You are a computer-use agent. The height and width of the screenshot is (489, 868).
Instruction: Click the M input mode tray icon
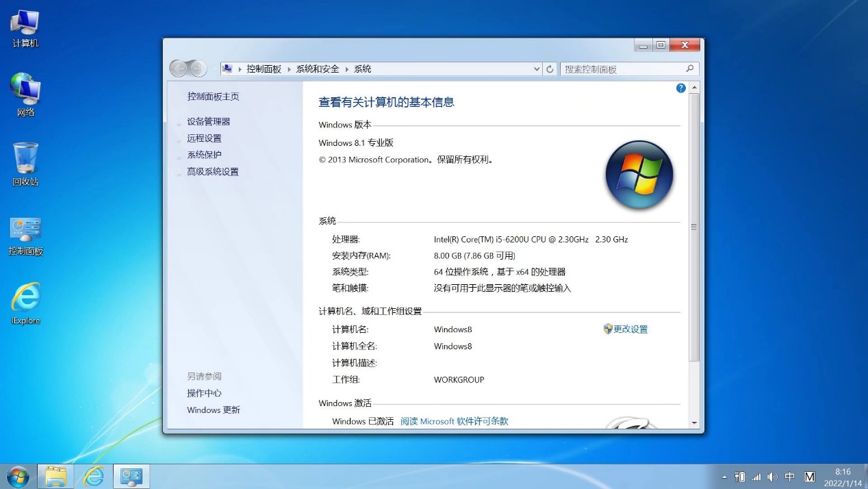pyautogui.click(x=810, y=477)
